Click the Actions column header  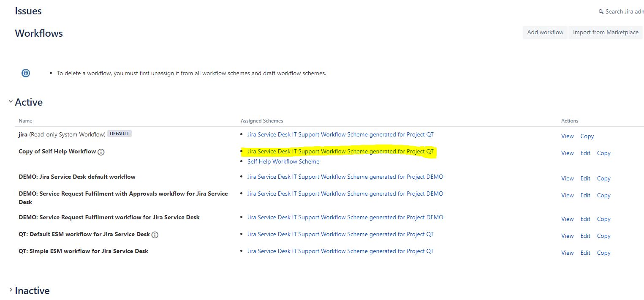570,121
